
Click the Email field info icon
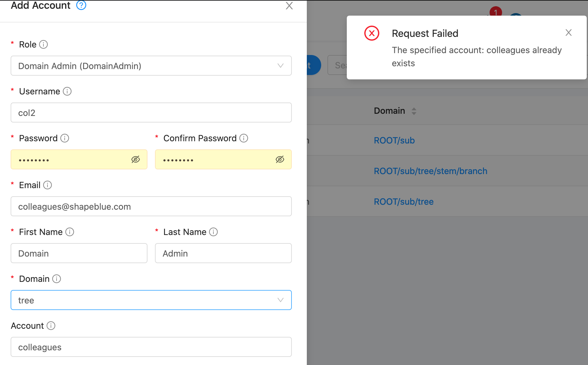47,185
